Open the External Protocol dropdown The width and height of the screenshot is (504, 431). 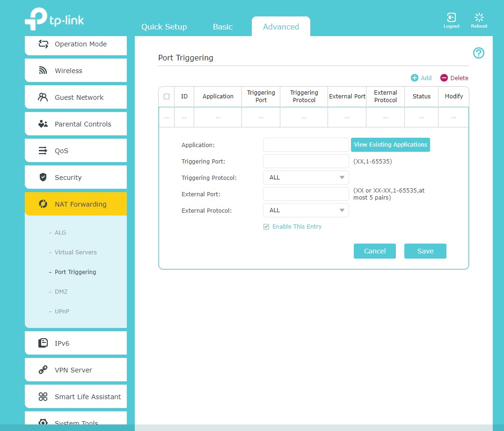306,210
